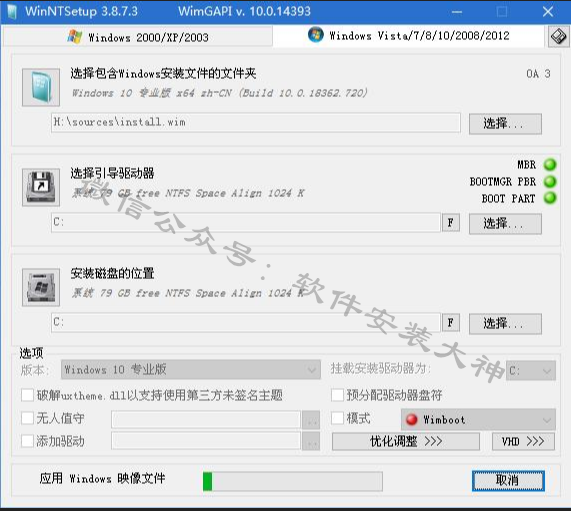
Task: Click the Windows install source folder icon
Action: (41, 87)
